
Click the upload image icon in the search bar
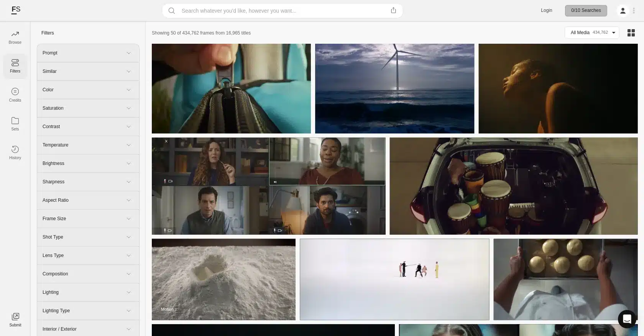tap(393, 10)
